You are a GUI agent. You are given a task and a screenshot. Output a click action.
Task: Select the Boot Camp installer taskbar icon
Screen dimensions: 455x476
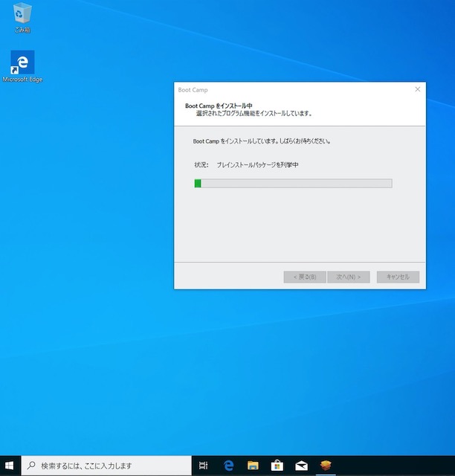(326, 466)
